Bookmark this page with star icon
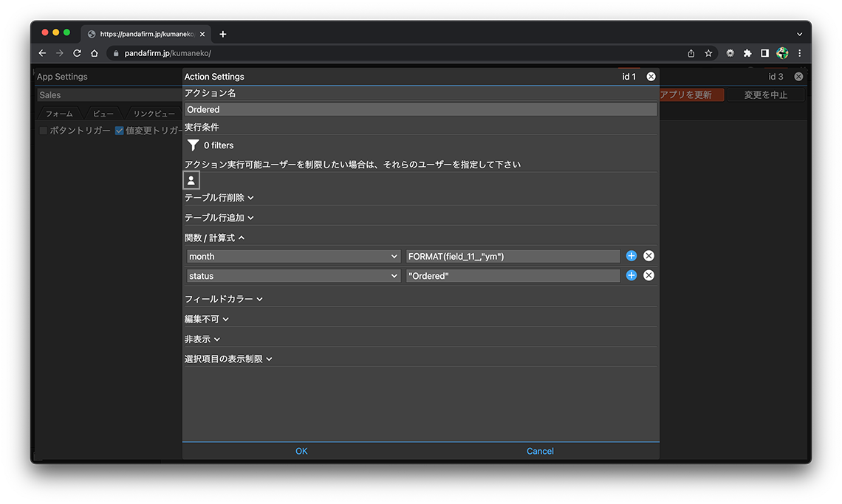The height and width of the screenshot is (504, 842). [708, 53]
